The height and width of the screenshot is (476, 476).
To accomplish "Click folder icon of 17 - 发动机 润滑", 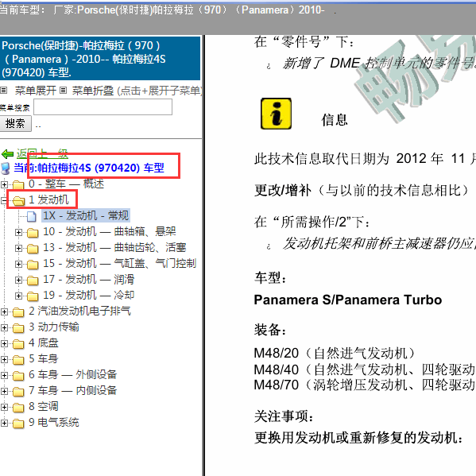I will [x=33, y=280].
